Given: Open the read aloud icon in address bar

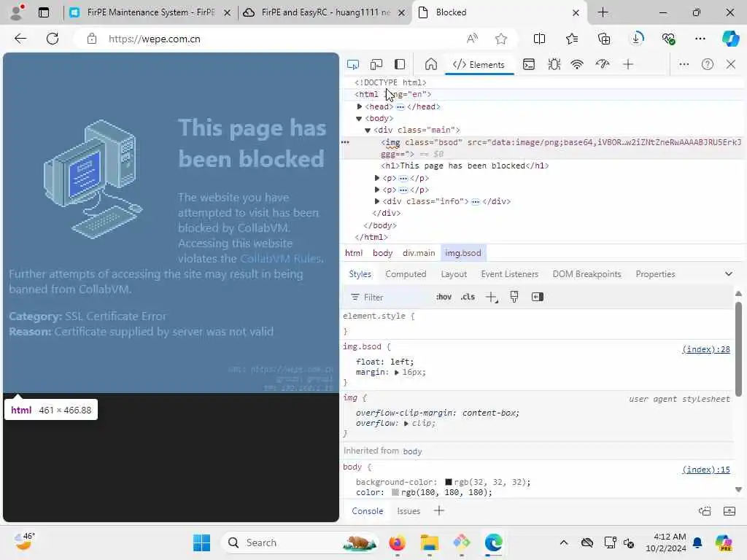Looking at the screenshot, I should click(472, 39).
